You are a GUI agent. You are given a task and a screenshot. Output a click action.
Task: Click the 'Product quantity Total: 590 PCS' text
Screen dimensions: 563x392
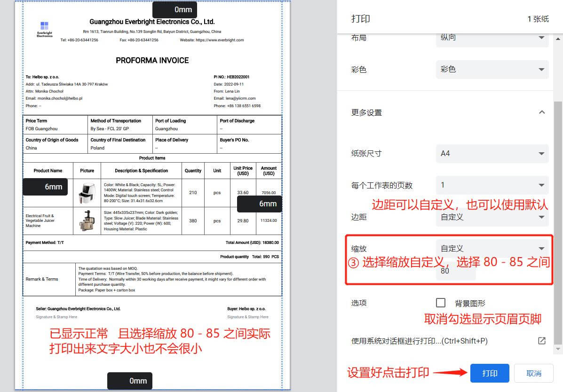pyautogui.click(x=250, y=257)
